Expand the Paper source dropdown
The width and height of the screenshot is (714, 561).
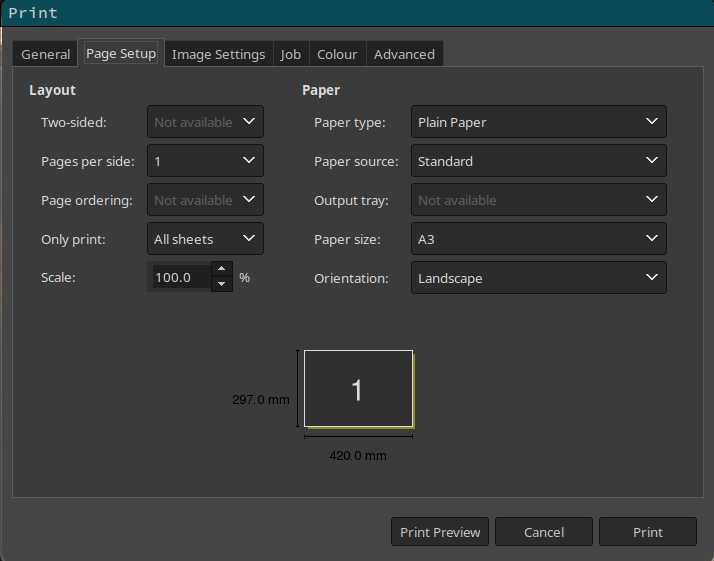538,161
